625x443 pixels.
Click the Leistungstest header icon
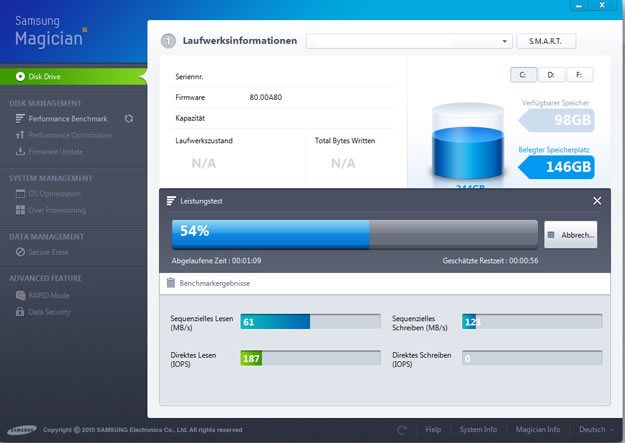pos(171,201)
